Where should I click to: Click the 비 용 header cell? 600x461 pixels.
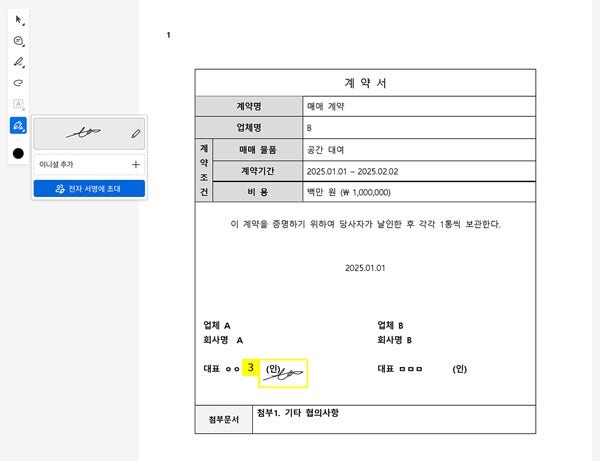click(258, 192)
